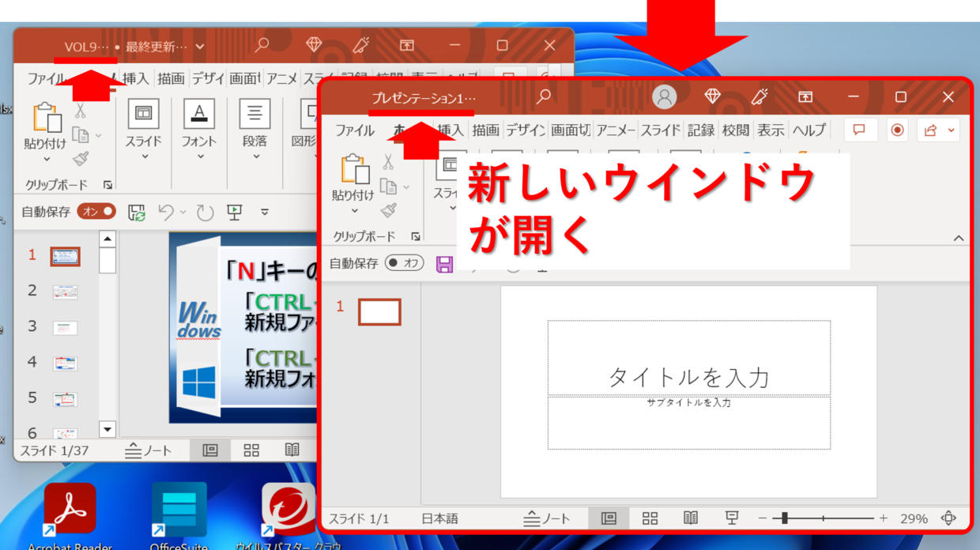Click the pen and sparkle icon in the front window
This screenshot has height=550, width=980.
click(x=759, y=96)
